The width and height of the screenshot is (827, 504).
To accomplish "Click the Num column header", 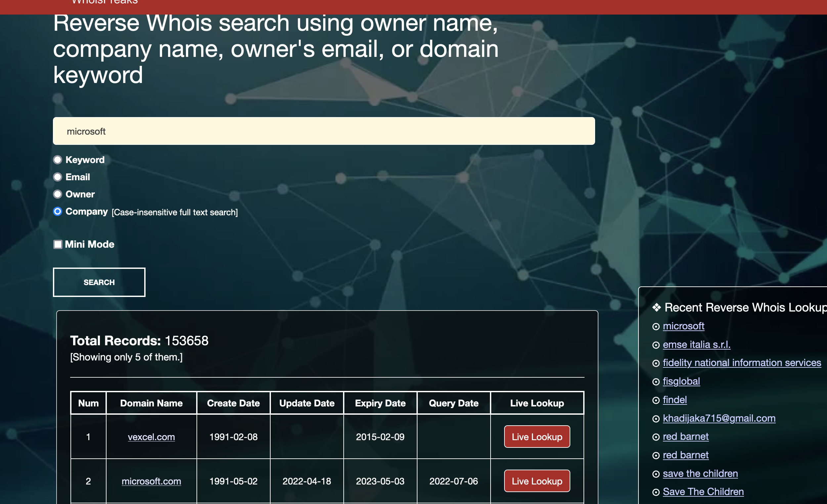I will (x=88, y=403).
